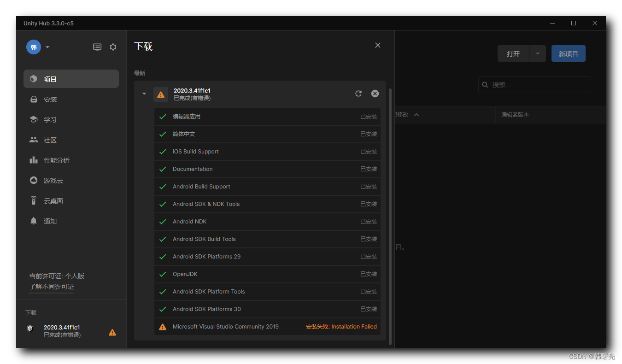622x364 pixels.
Task: Expand the account dropdown arrow
Action: coord(47,47)
